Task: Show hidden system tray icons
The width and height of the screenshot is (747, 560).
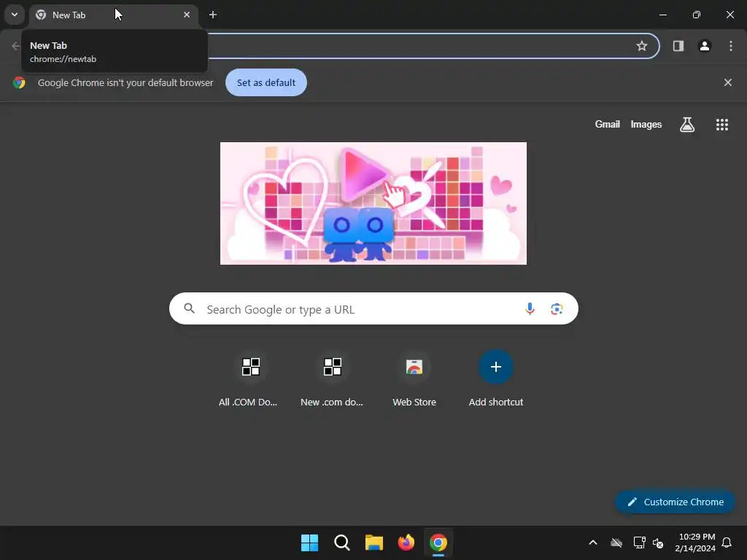Action: [592, 542]
